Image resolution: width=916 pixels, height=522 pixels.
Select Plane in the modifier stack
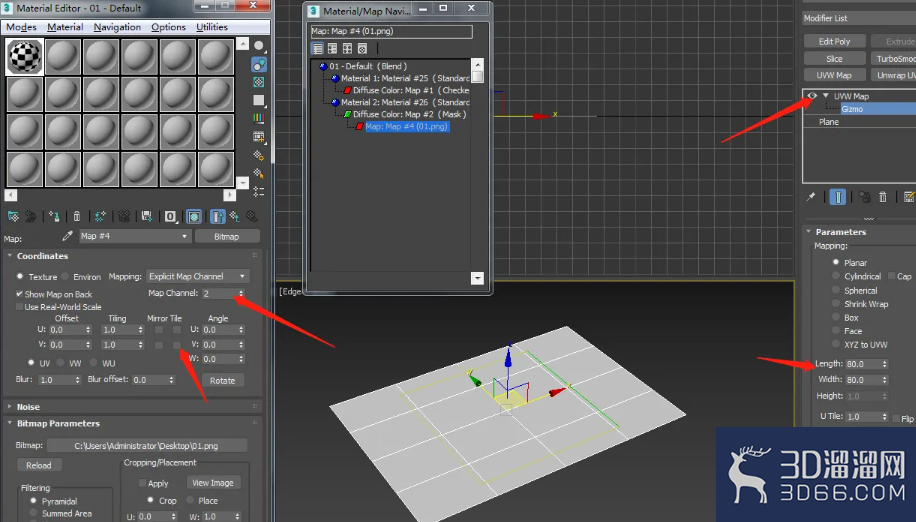(x=829, y=121)
